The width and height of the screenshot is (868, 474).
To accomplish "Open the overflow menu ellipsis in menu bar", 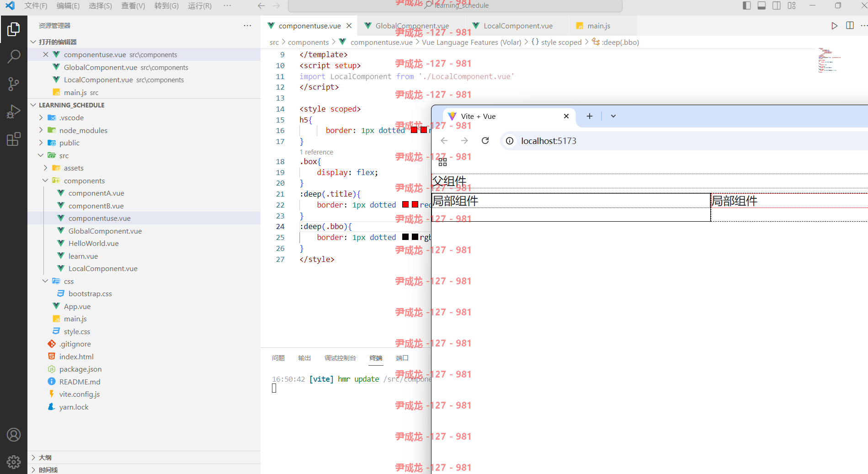I will 227,5.
